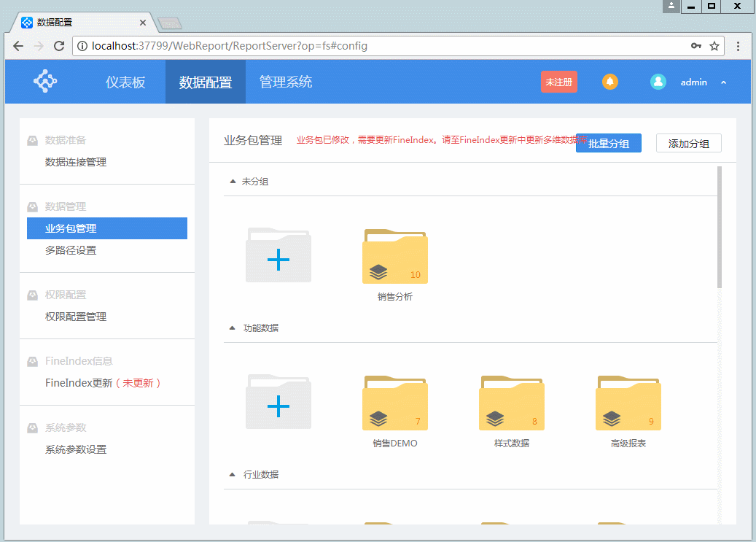Open a new browser tab
Image resolution: width=756 pixels, height=542 pixels.
pyautogui.click(x=170, y=23)
